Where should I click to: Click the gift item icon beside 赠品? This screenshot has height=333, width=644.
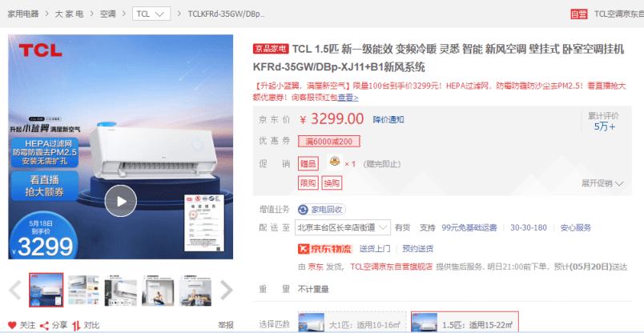[x=335, y=162]
